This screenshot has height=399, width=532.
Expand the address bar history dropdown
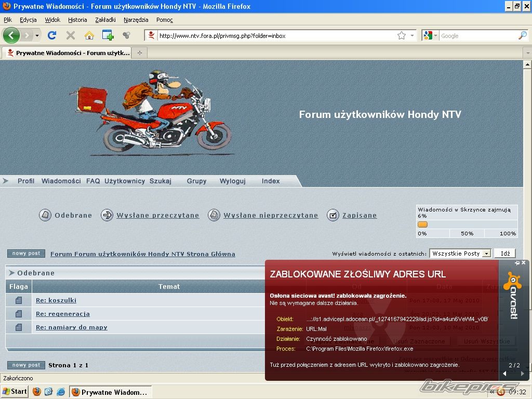click(x=412, y=35)
